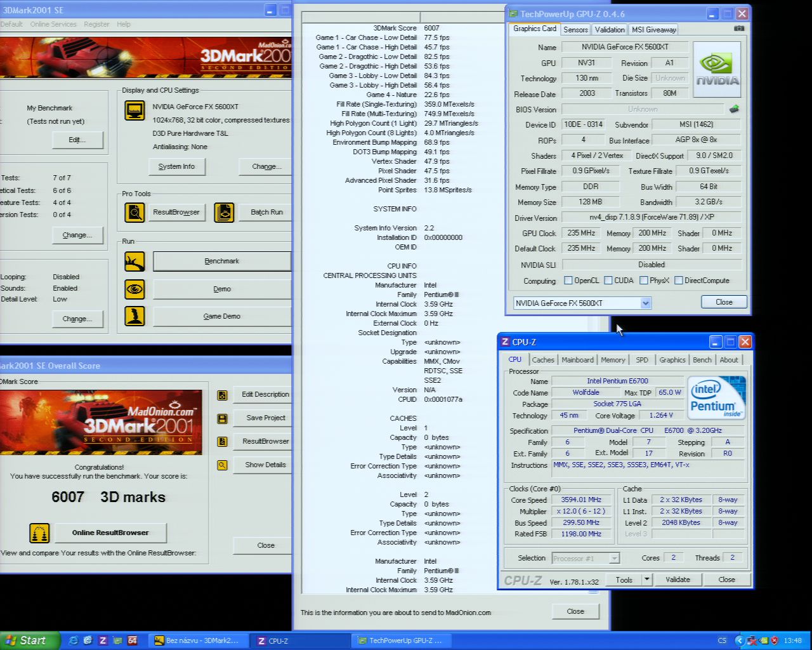The width and height of the screenshot is (812, 650).
Task: Toggle the DirectCompute checkbox in GPU-Z
Action: [679, 281]
